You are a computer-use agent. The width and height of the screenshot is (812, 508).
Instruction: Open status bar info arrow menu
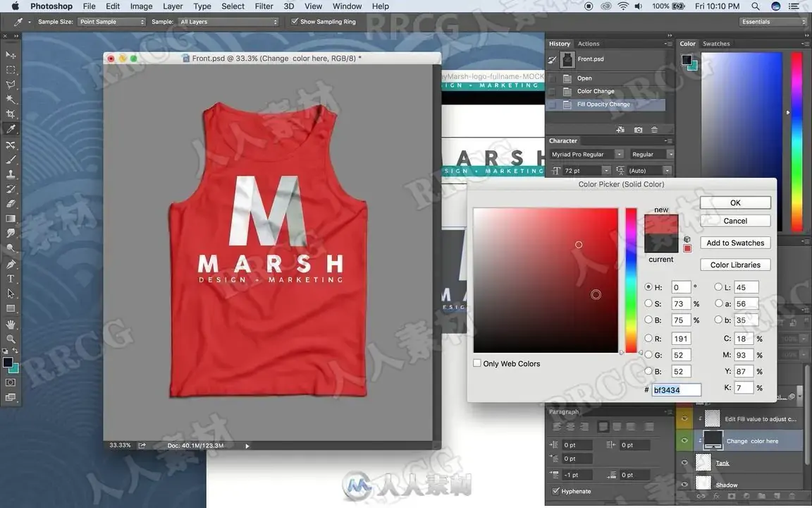(x=247, y=446)
